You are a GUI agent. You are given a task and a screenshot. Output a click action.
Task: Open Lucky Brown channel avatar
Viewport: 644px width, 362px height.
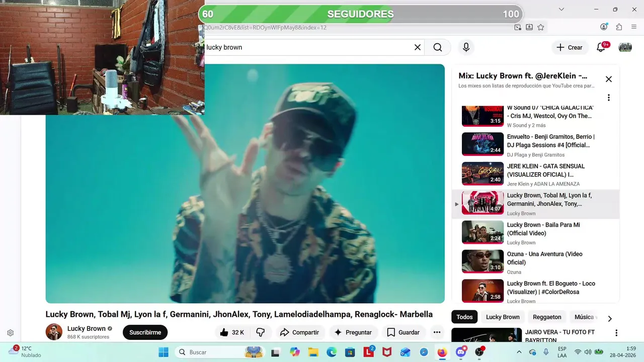coord(54,332)
